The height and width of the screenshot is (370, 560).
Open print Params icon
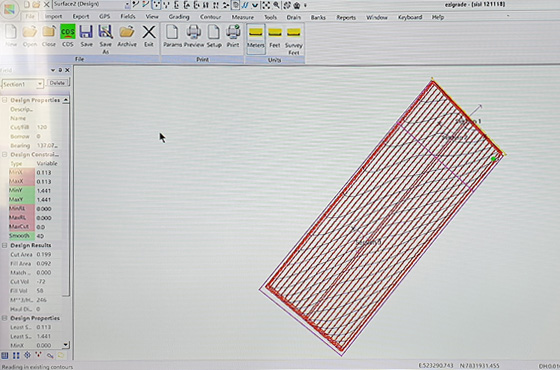point(172,32)
